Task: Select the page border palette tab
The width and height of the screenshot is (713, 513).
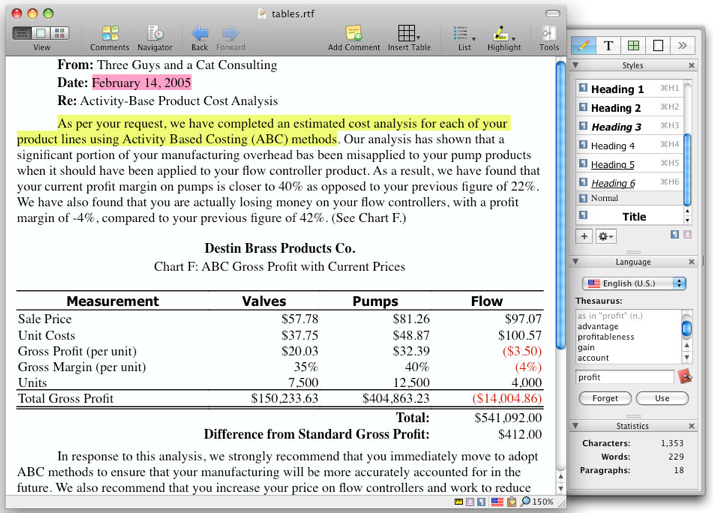Action: point(658,45)
